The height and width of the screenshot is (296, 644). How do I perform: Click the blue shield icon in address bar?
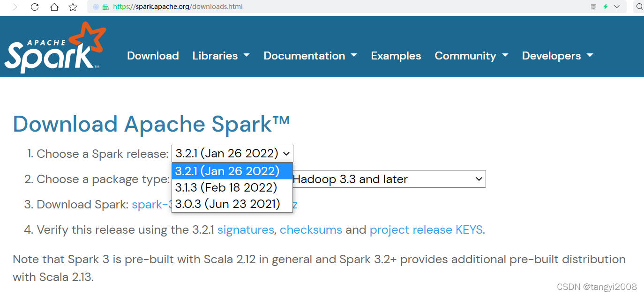click(x=96, y=7)
